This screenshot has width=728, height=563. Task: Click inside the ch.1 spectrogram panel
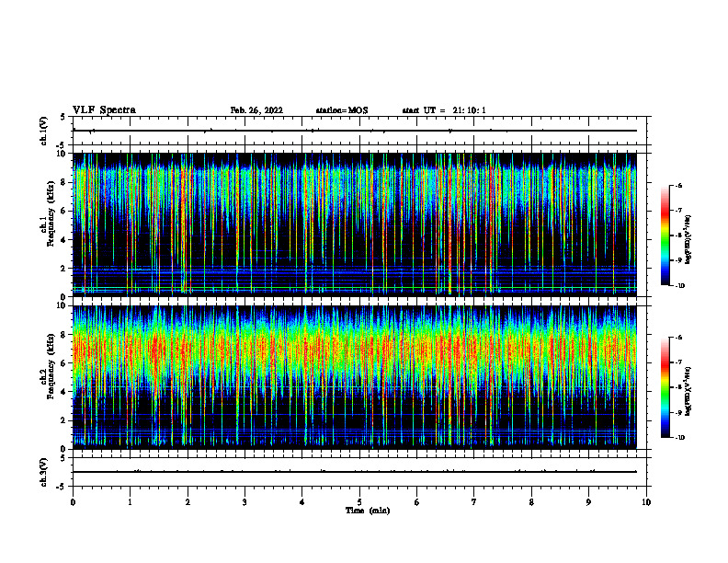355,224
